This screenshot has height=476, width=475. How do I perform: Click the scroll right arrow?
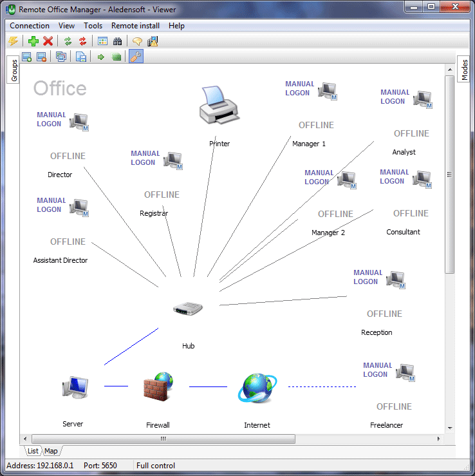click(x=438, y=439)
